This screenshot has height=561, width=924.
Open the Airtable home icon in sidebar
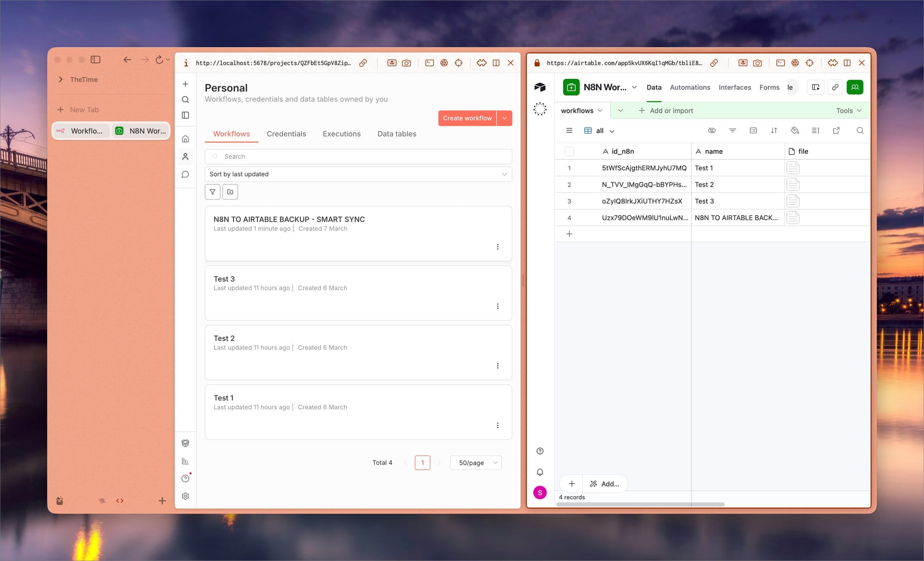(540, 87)
